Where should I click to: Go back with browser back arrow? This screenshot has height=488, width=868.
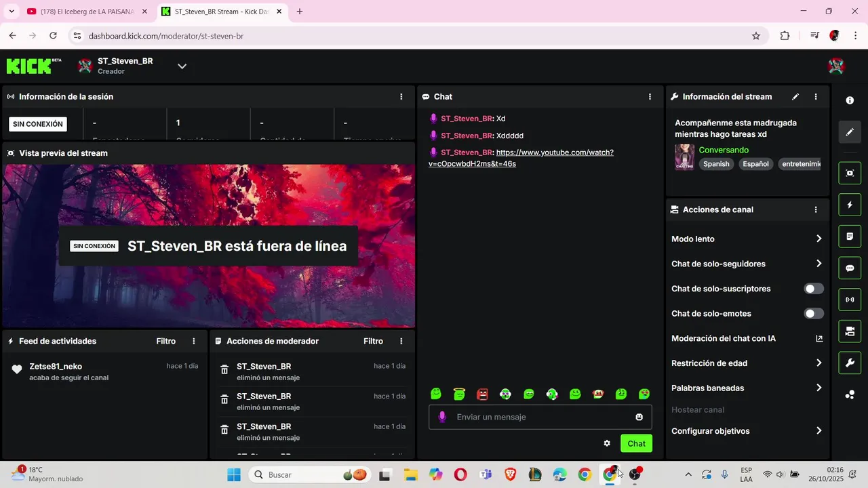[12, 36]
